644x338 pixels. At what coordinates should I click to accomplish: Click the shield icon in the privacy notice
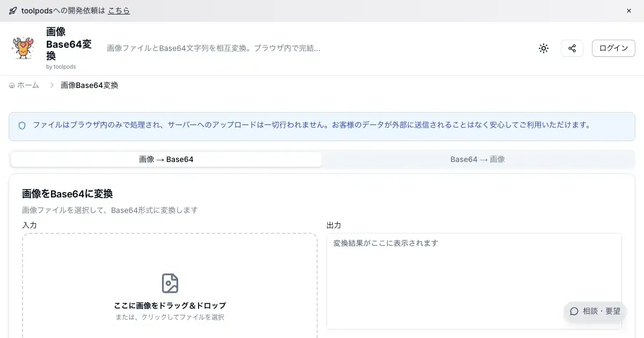tap(22, 126)
